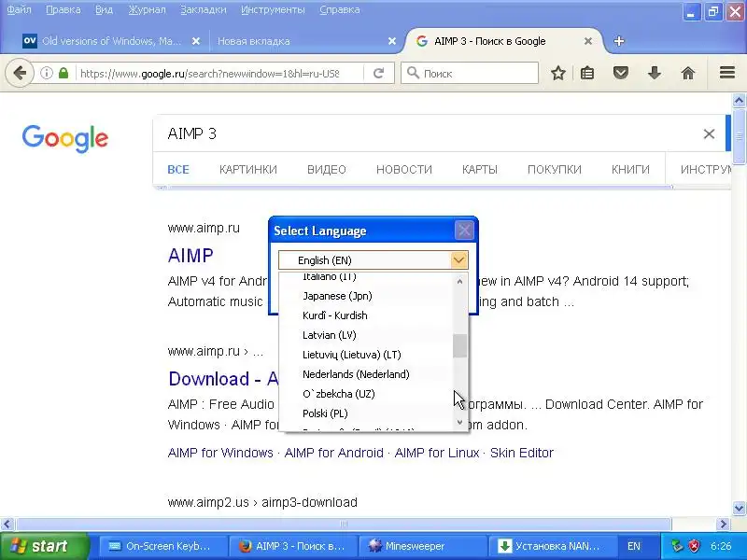This screenshot has width=747, height=560.
Task: Open a new tab with plus icon
Action: click(x=619, y=41)
